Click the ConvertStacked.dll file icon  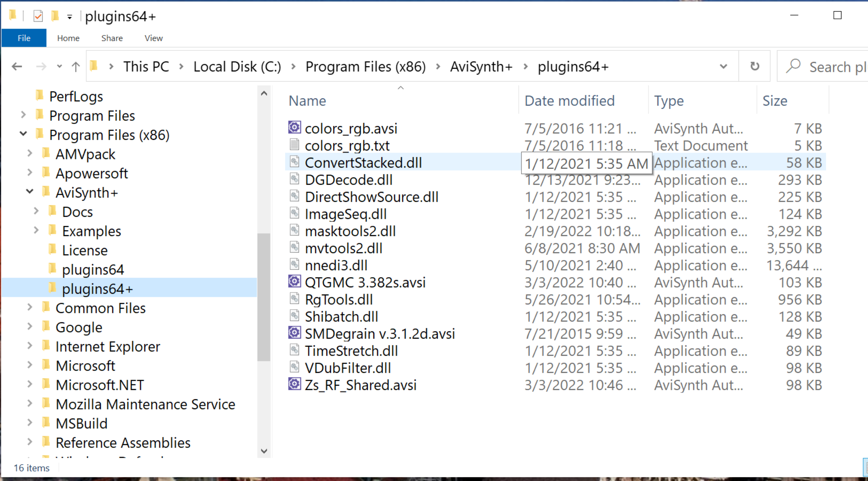click(294, 162)
